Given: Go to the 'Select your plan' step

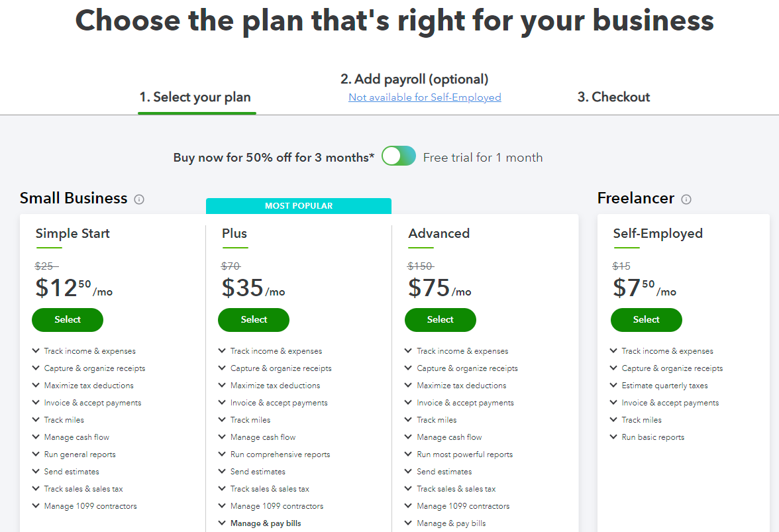Looking at the screenshot, I should [x=195, y=97].
